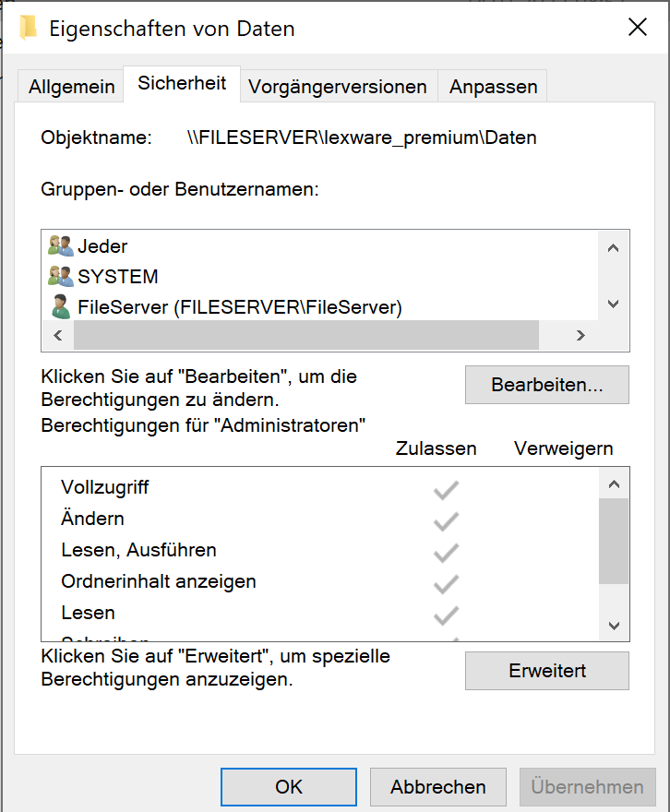Cancel with the Abbrechen button
This screenshot has width=670, height=812.
(x=437, y=787)
